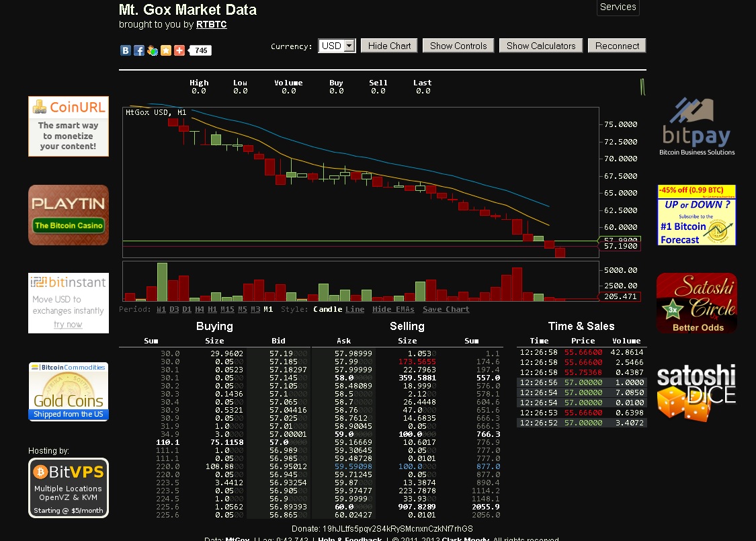Click the 12:26:52 trade row time

(538, 423)
